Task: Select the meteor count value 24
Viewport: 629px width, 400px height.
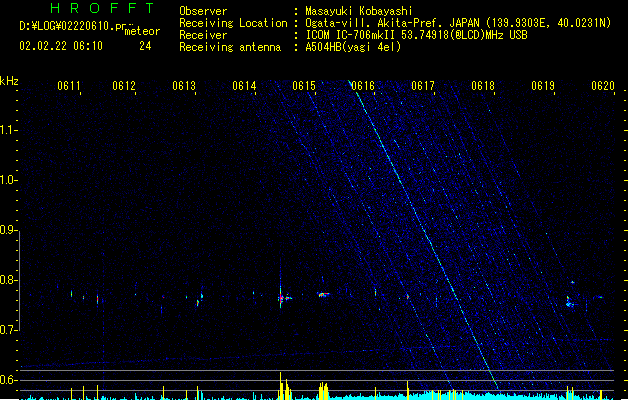Action: [145, 46]
